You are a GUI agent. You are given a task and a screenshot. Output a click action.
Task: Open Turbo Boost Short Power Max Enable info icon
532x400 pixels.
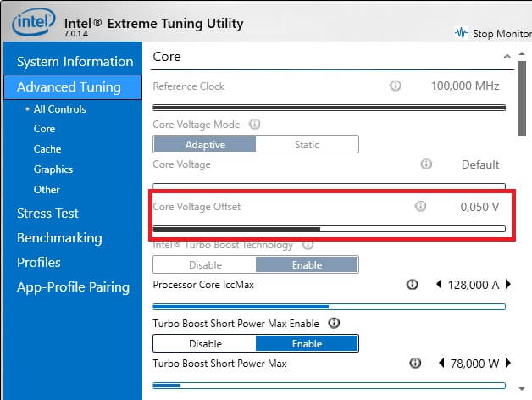pyautogui.click(x=334, y=323)
